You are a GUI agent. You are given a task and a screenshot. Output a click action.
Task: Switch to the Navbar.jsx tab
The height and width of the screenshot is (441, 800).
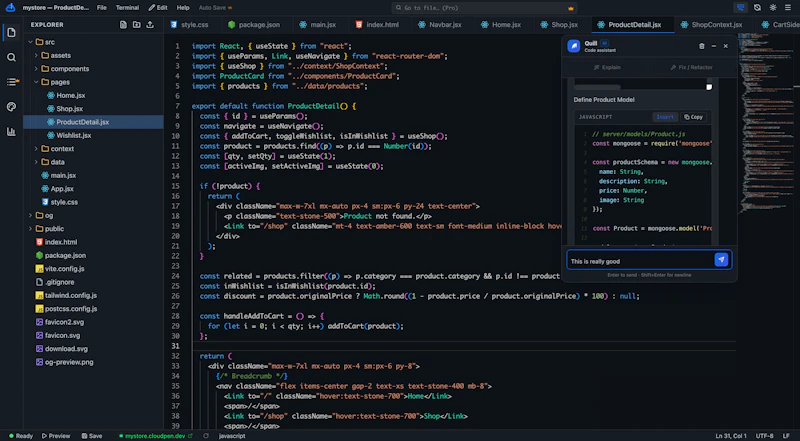point(439,24)
